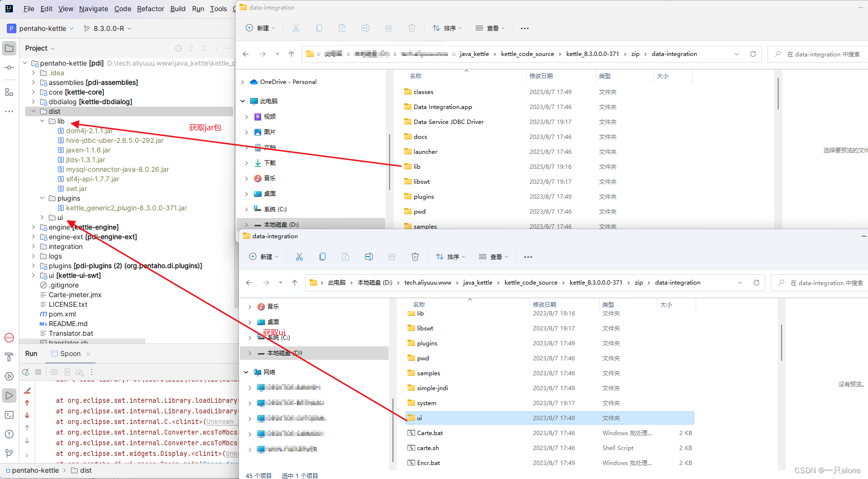Select the ui folder in lower Explorer
Image resolution: width=868 pixels, height=479 pixels.
tap(549, 418)
